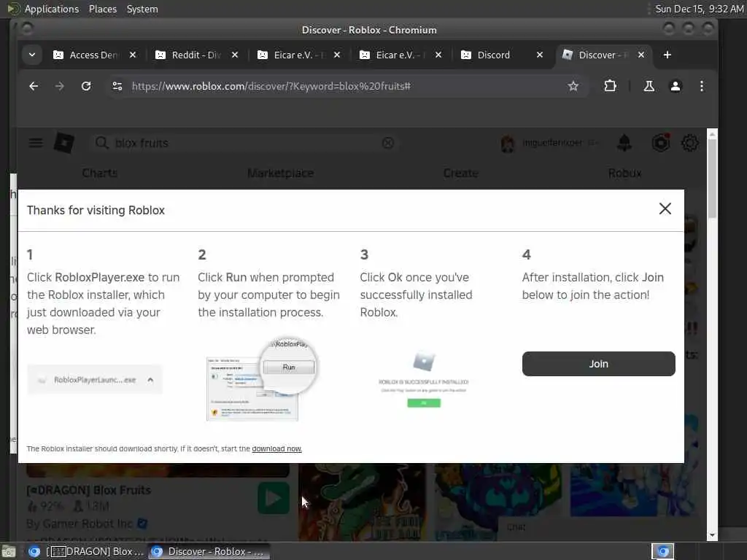Open Roblox notifications bell

tap(624, 143)
